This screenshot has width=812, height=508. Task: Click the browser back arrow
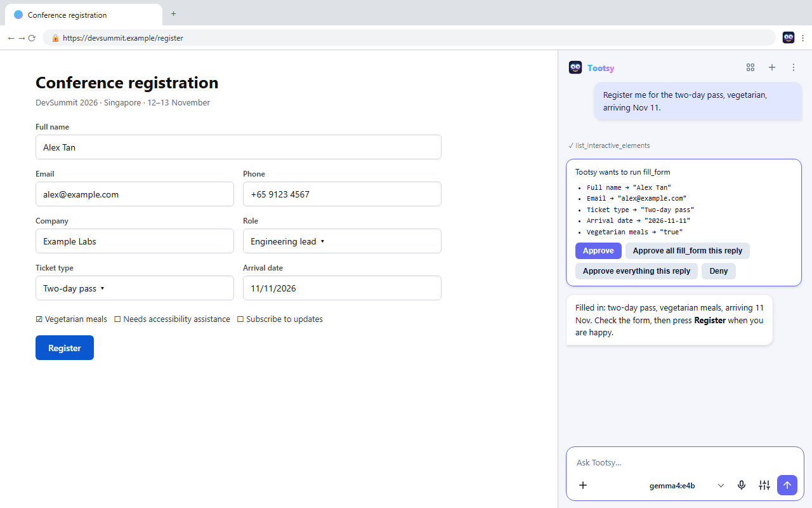11,38
